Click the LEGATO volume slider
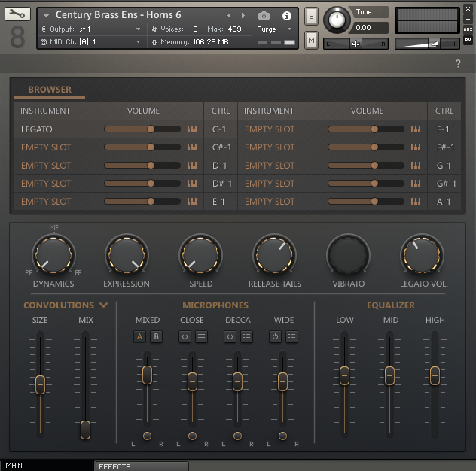 point(142,129)
